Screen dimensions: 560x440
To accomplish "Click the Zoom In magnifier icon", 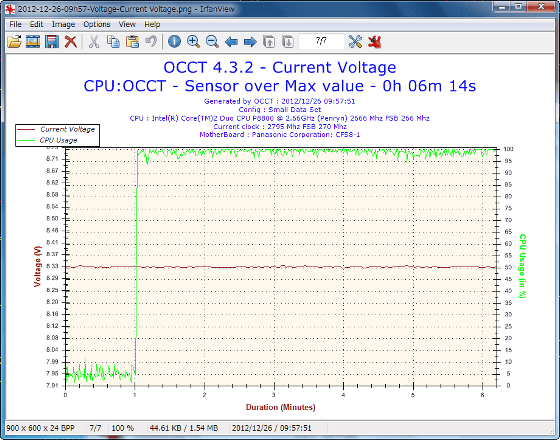I will pyautogui.click(x=193, y=42).
